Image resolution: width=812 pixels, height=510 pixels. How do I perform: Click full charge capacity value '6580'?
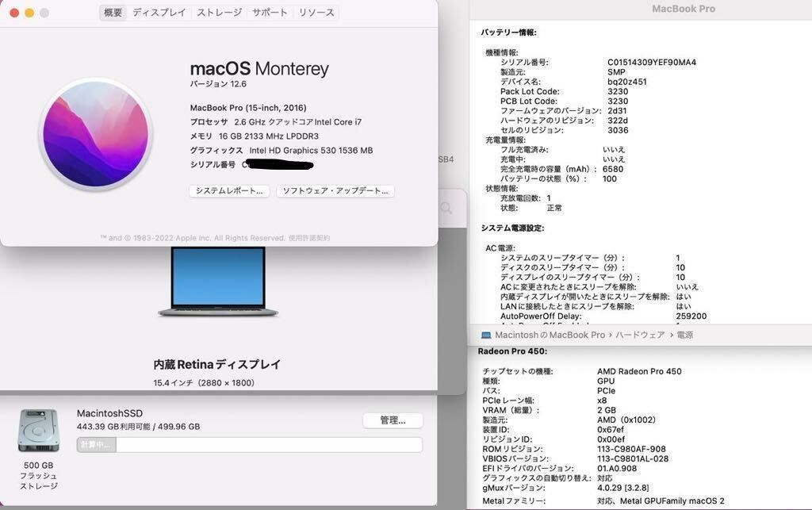click(613, 169)
